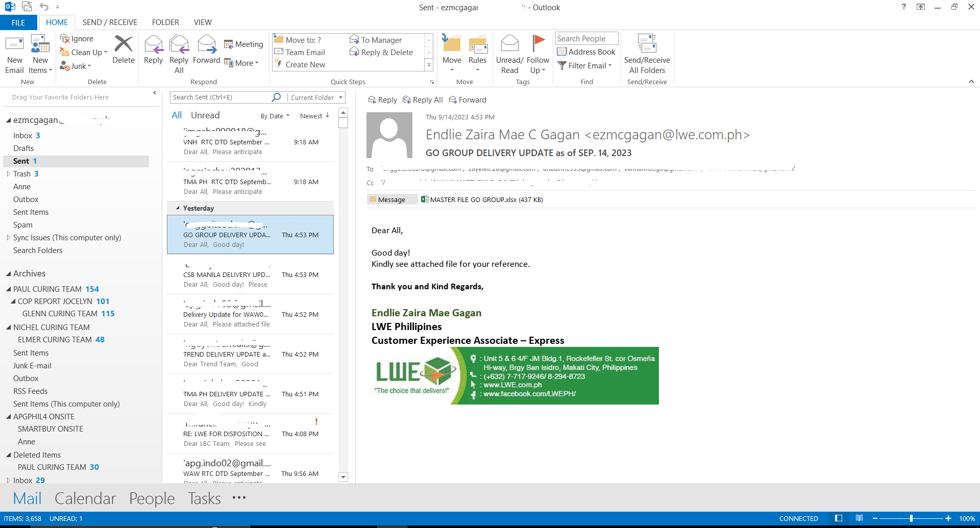Screen dimensions: 980x528
Task: Open the Inbox folder
Action: tap(22, 136)
